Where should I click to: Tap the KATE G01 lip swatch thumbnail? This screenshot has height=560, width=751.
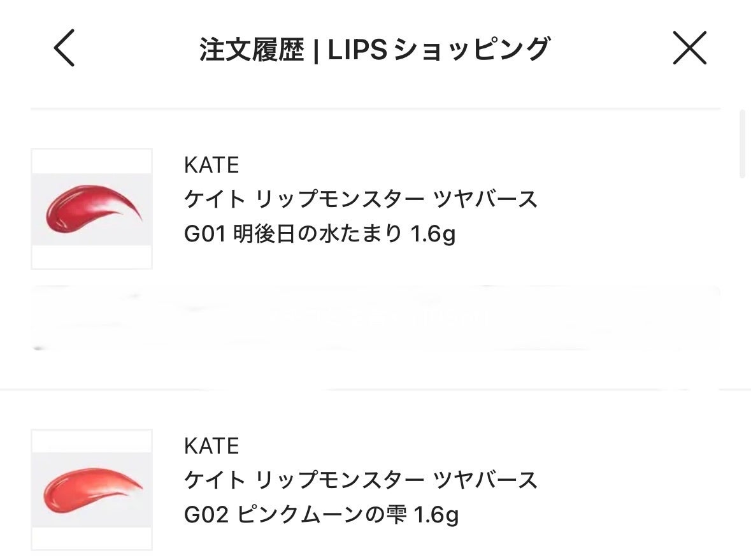coord(92,208)
